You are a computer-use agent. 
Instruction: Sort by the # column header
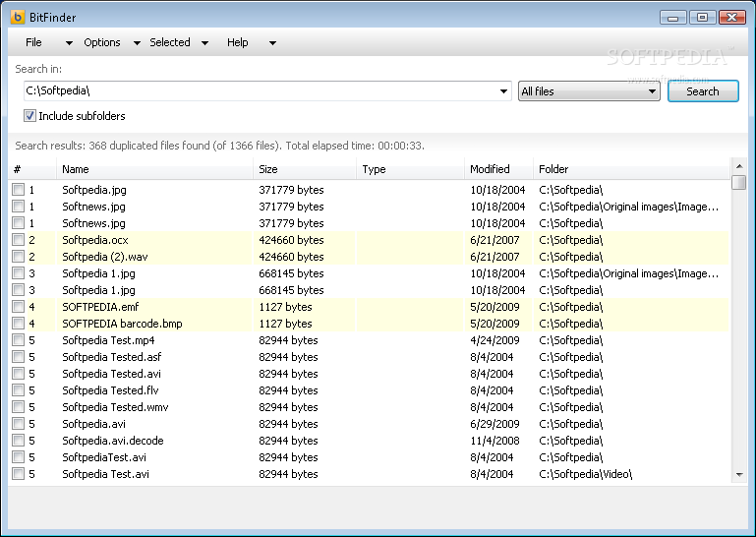point(32,169)
